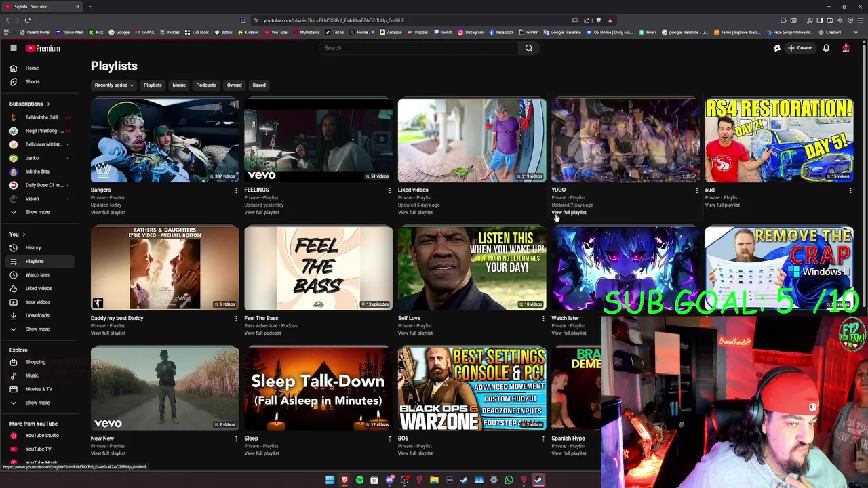Click View full playlist under Bangers
Screen dimensions: 868x488
coord(108,213)
